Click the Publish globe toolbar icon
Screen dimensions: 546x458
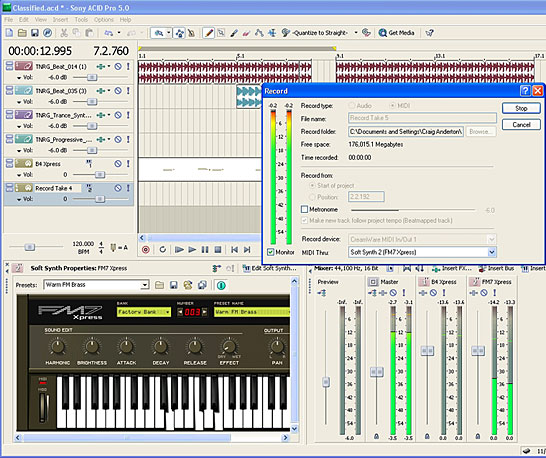point(47,33)
